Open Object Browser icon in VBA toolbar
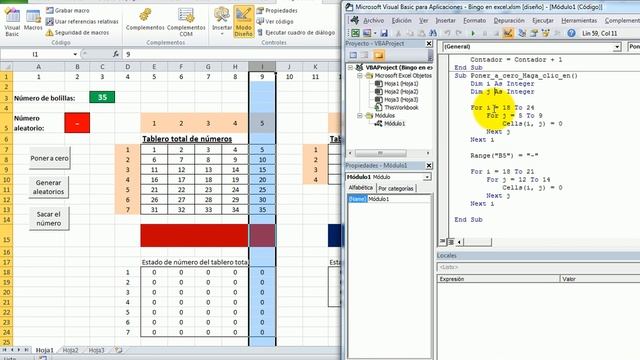Screen dimensions: 640x360 [x=546, y=33]
